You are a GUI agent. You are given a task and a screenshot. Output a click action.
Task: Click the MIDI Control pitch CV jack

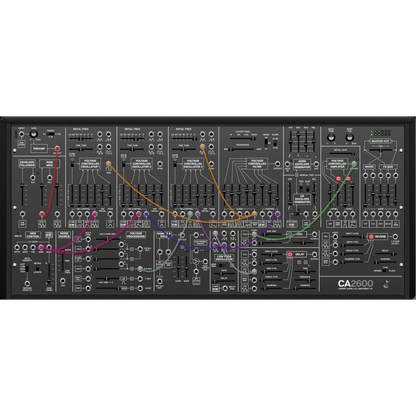[17, 247]
